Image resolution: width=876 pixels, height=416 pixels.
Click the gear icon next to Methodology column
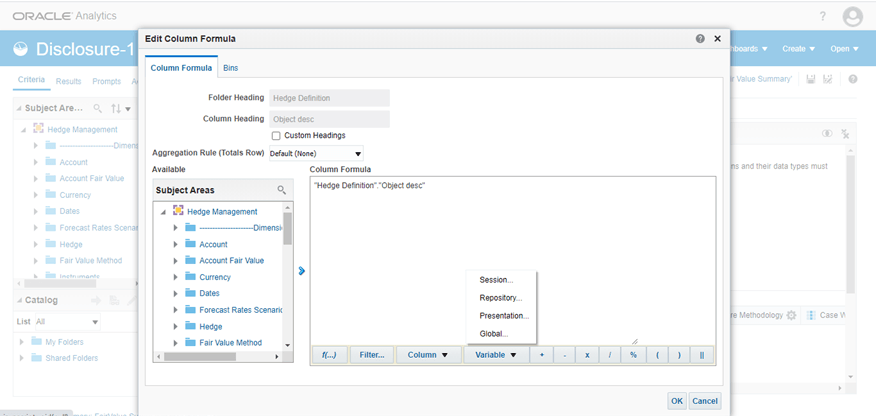click(791, 315)
